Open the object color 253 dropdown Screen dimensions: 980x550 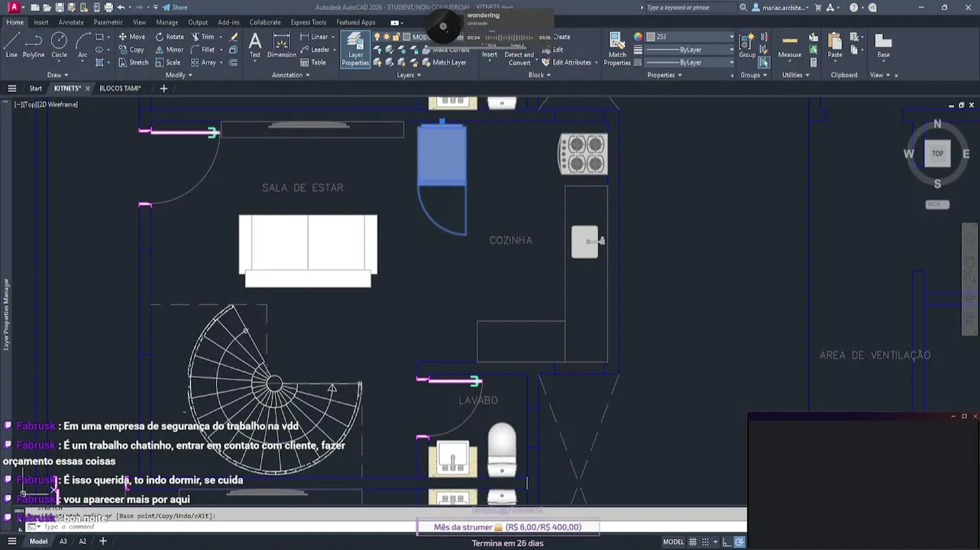[690, 37]
